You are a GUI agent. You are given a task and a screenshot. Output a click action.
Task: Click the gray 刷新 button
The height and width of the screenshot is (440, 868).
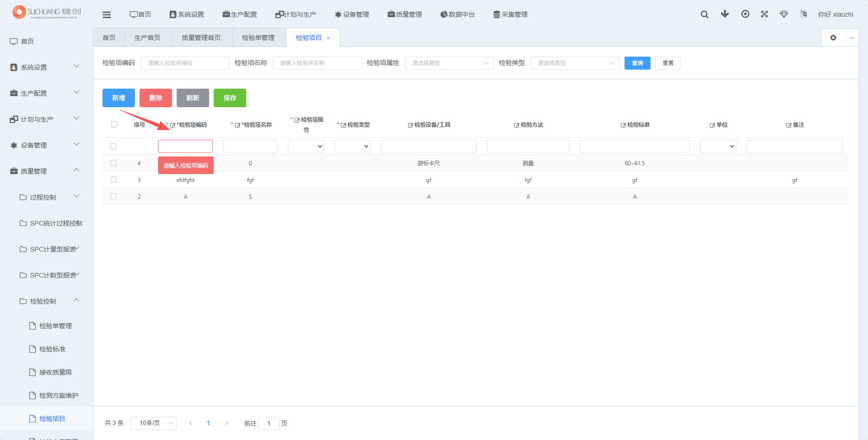click(x=193, y=98)
